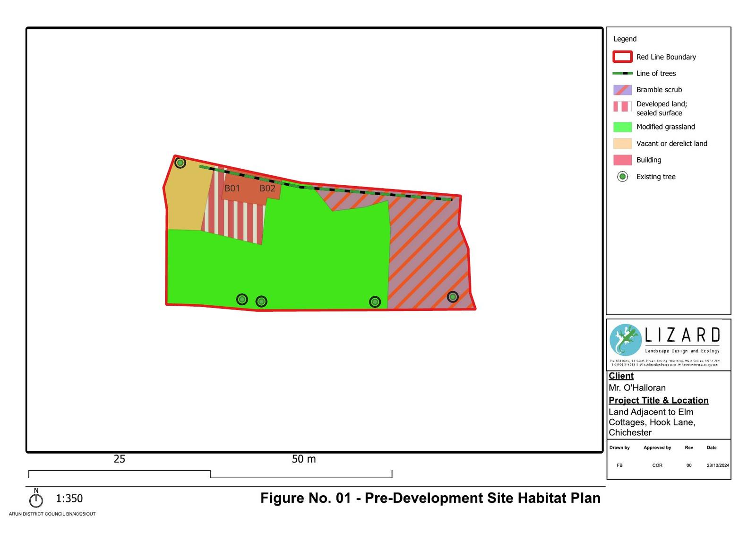Click the 1:350 scale text
Image resolution: width=756 pixels, height=534 pixels.
point(69,499)
